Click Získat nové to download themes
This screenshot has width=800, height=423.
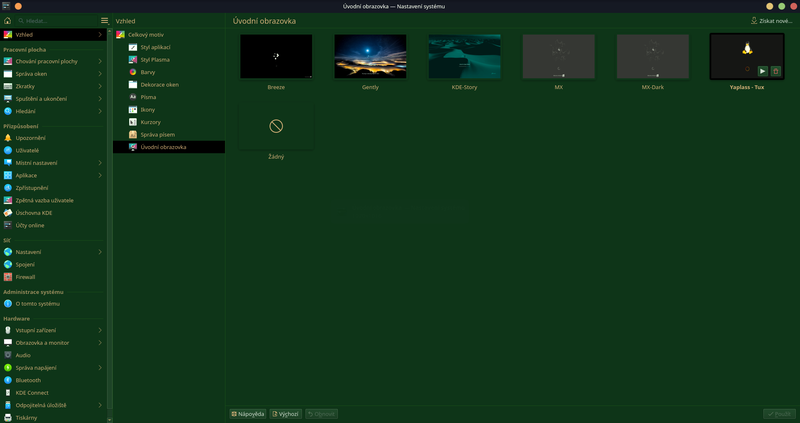click(x=771, y=20)
